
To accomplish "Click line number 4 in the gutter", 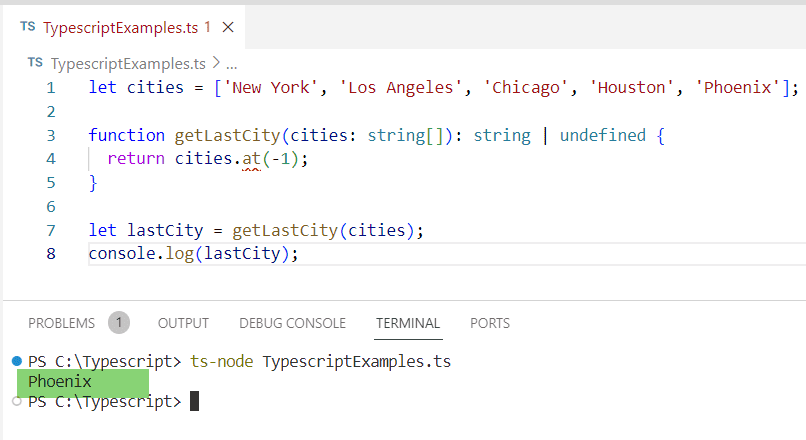I will pos(51,159).
